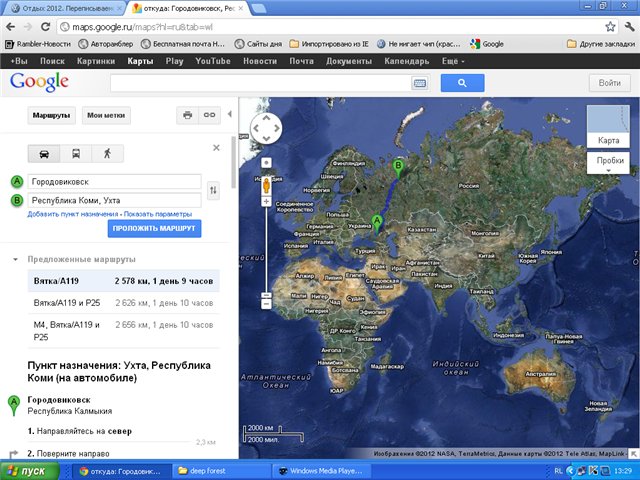Click ПРОЛОЖИТЬ МАРШРУТ button

point(154,229)
